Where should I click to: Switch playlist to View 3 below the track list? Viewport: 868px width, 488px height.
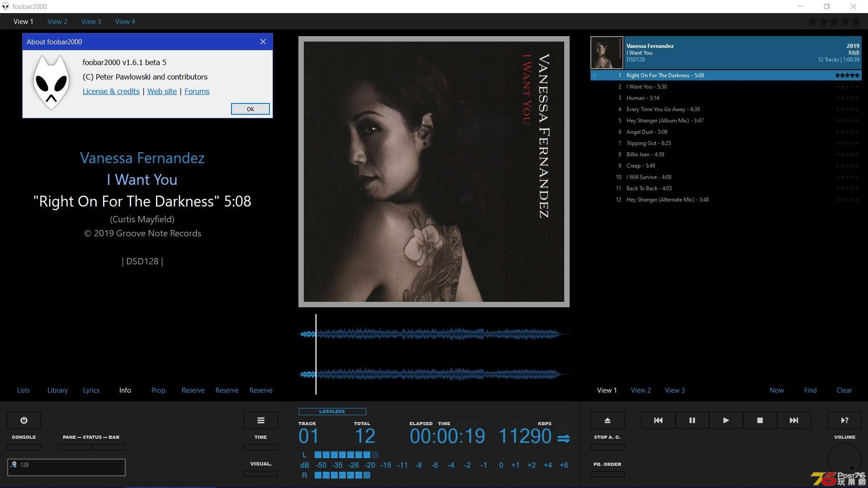pyautogui.click(x=675, y=390)
